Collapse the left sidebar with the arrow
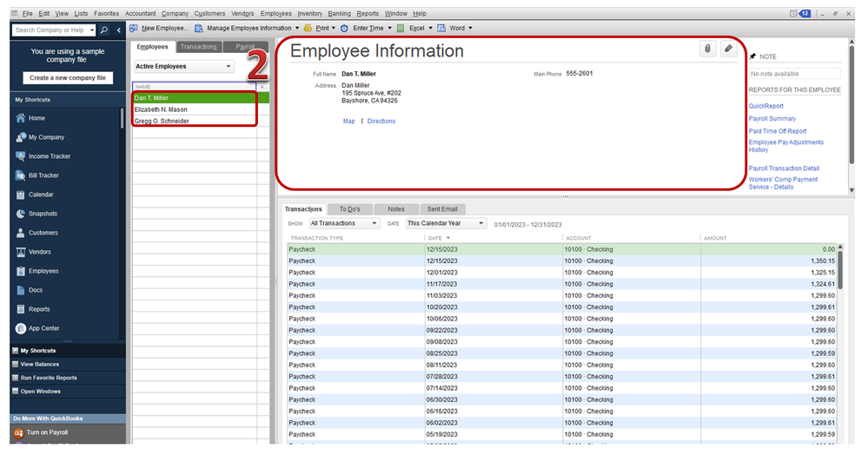The height and width of the screenshot is (455, 868). [118, 30]
